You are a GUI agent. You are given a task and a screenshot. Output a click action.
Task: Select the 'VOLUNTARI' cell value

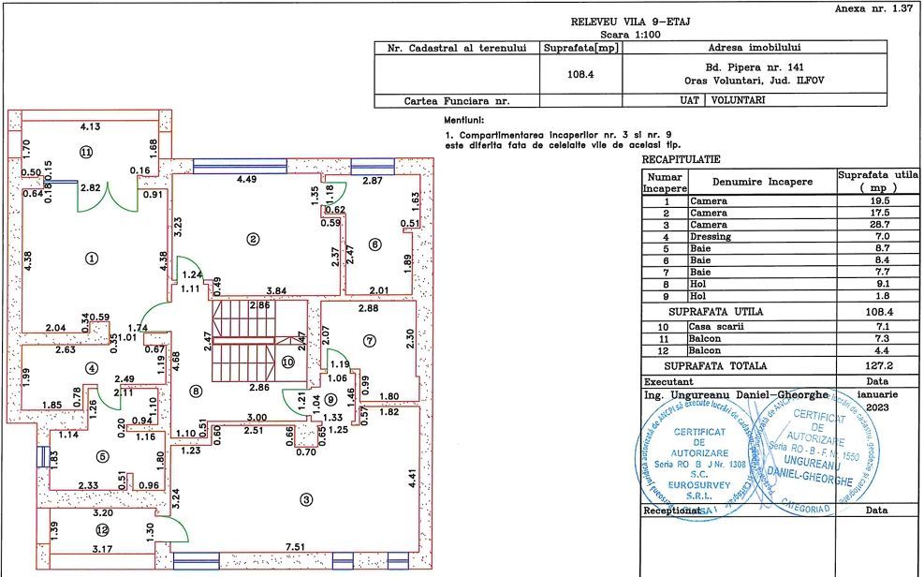click(x=738, y=100)
